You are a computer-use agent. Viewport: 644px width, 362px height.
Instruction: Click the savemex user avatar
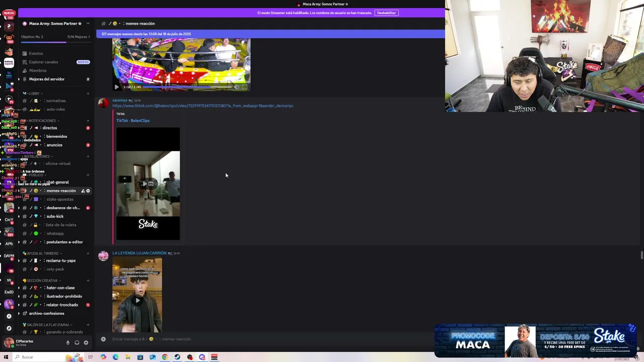click(103, 103)
